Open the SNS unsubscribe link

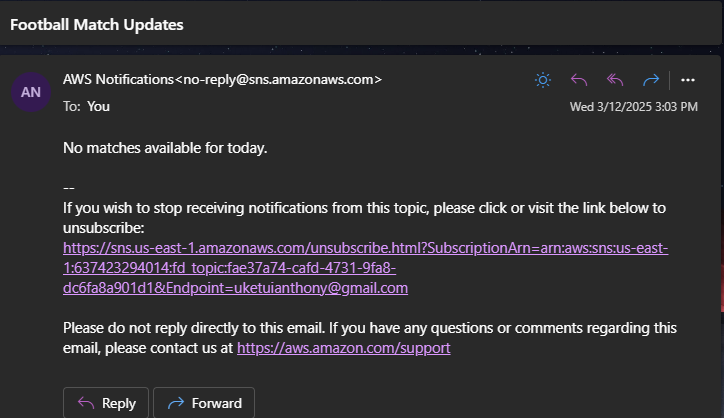point(365,268)
